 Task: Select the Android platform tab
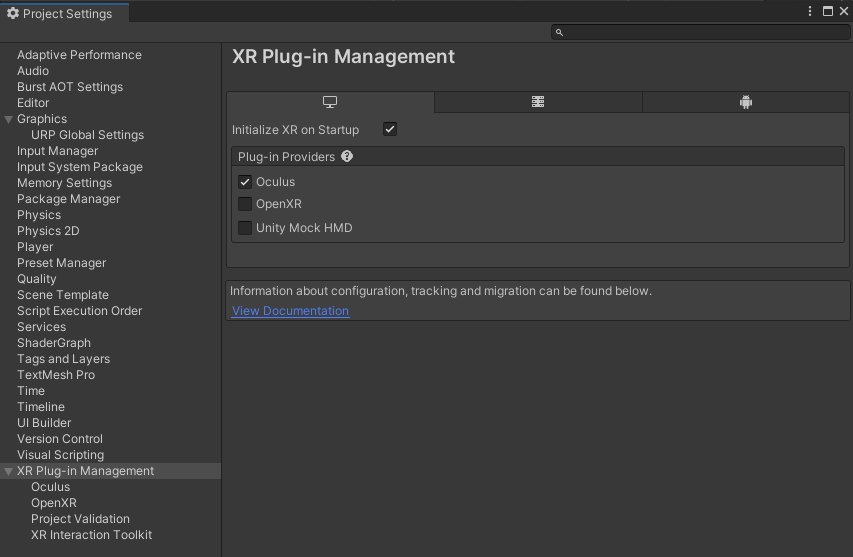(x=745, y=102)
